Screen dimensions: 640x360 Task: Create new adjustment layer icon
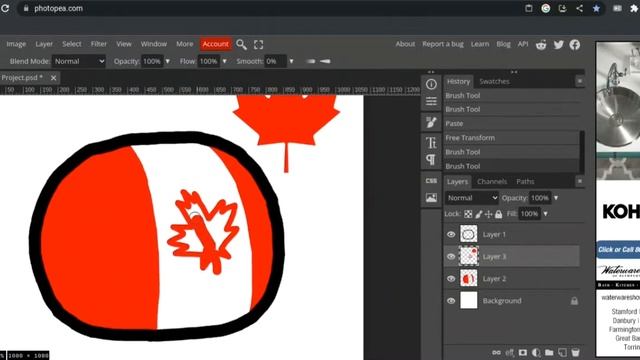pos(536,352)
